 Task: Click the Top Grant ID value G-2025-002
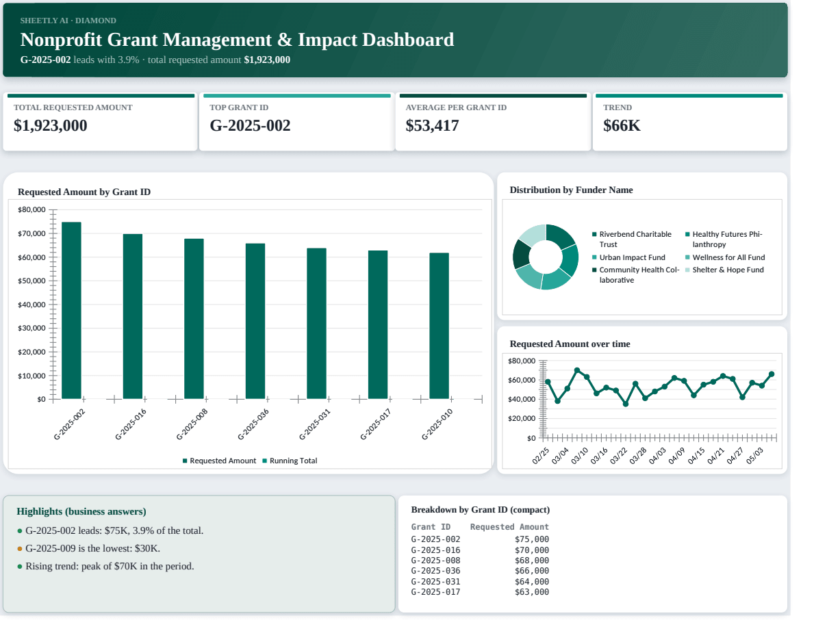250,126
